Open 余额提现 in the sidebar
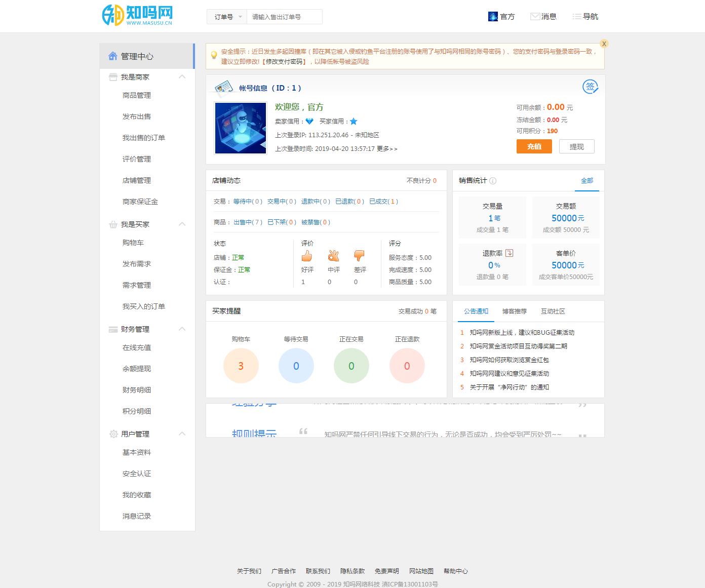The height and width of the screenshot is (588, 705). click(137, 369)
